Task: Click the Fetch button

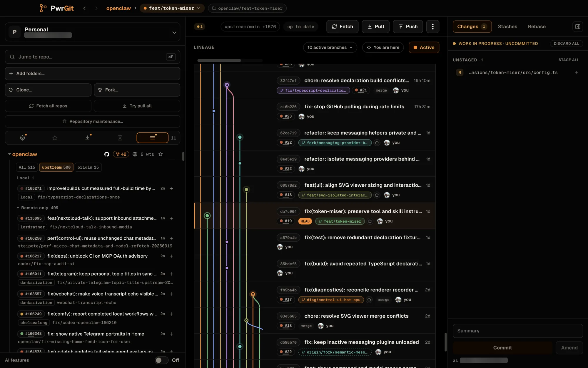Action: (x=342, y=26)
